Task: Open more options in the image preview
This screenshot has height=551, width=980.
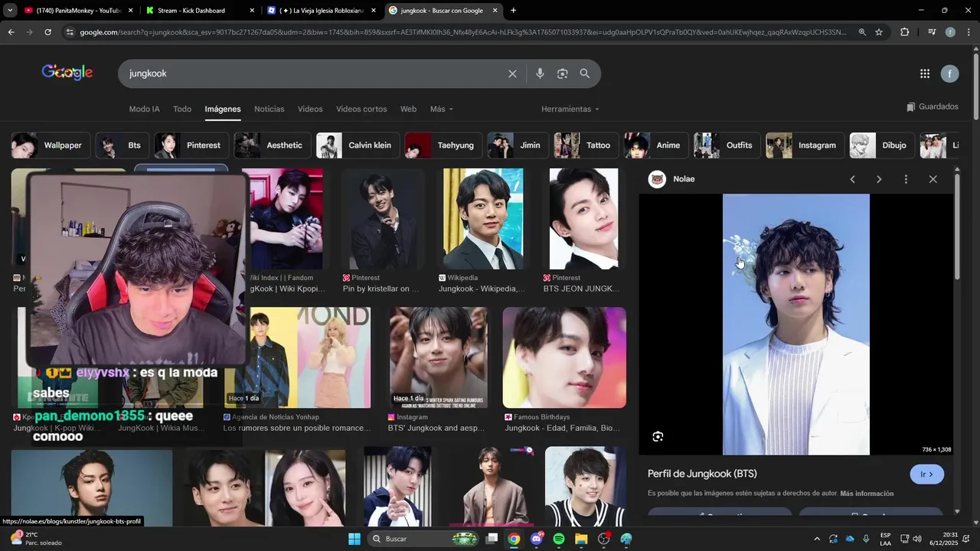Action: point(906,179)
